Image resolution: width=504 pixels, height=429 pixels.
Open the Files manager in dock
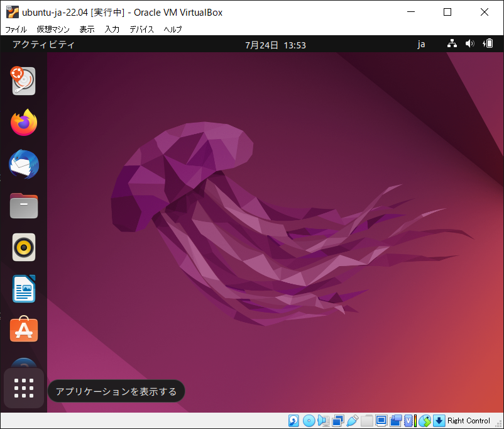click(24, 206)
